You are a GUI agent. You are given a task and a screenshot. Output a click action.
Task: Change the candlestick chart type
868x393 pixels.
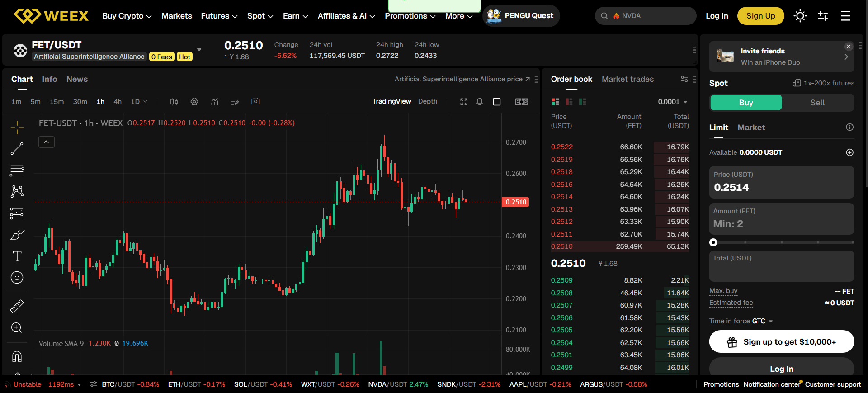click(174, 102)
